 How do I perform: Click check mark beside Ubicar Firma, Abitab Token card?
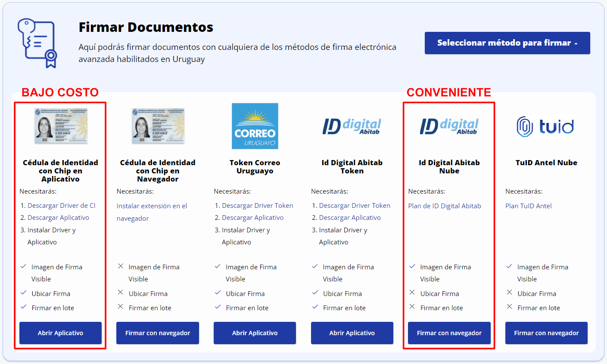click(x=315, y=293)
